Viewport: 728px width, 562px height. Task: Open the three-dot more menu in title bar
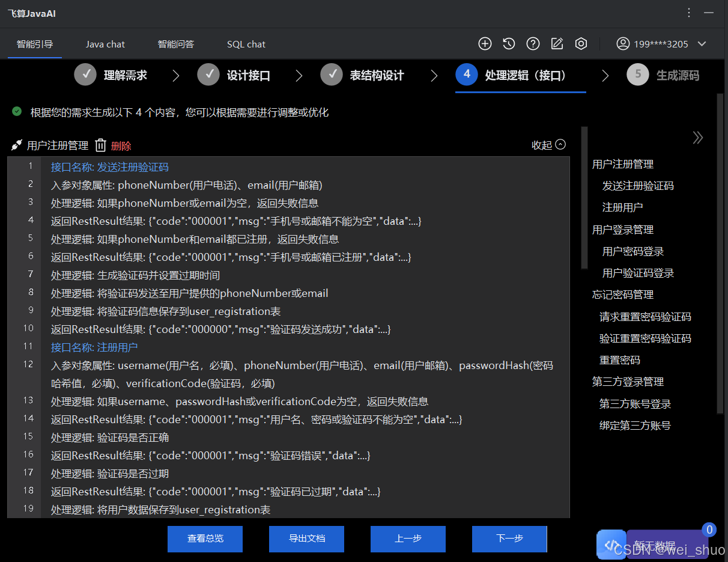point(688,13)
